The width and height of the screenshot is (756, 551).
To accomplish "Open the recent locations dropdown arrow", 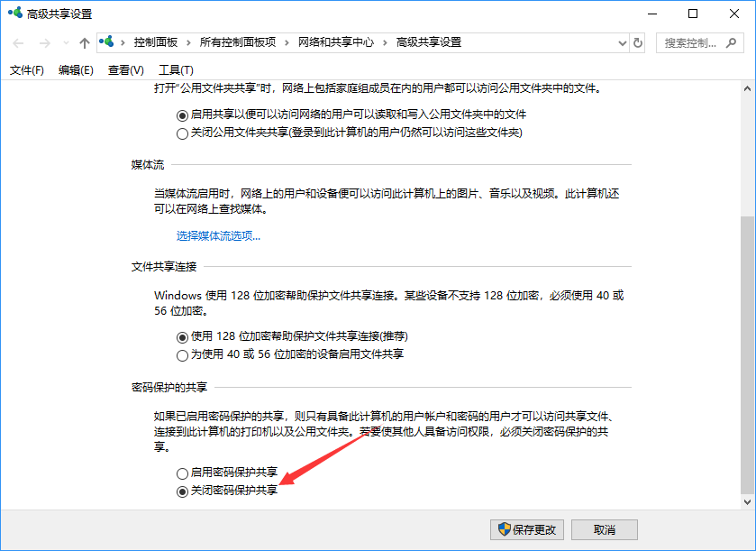I will tap(66, 43).
